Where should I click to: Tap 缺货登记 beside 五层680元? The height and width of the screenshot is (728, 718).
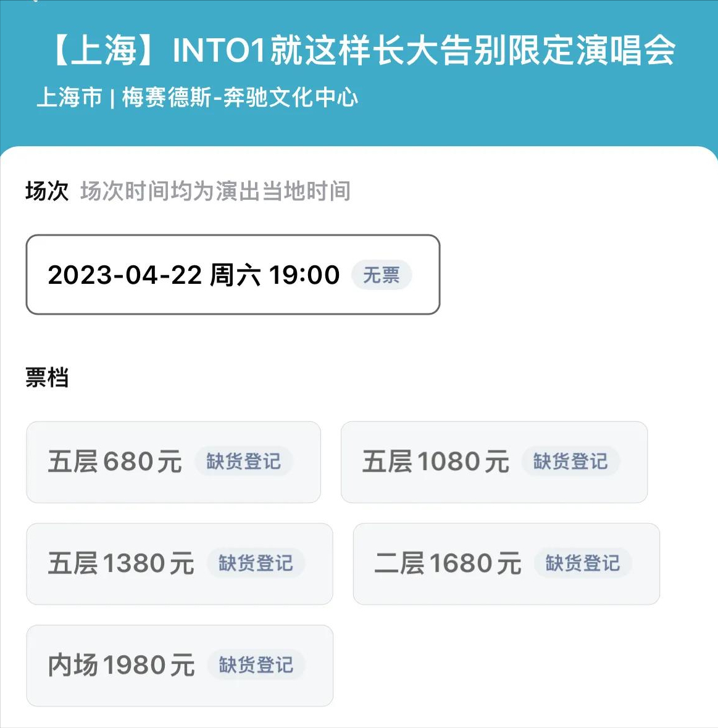click(243, 461)
